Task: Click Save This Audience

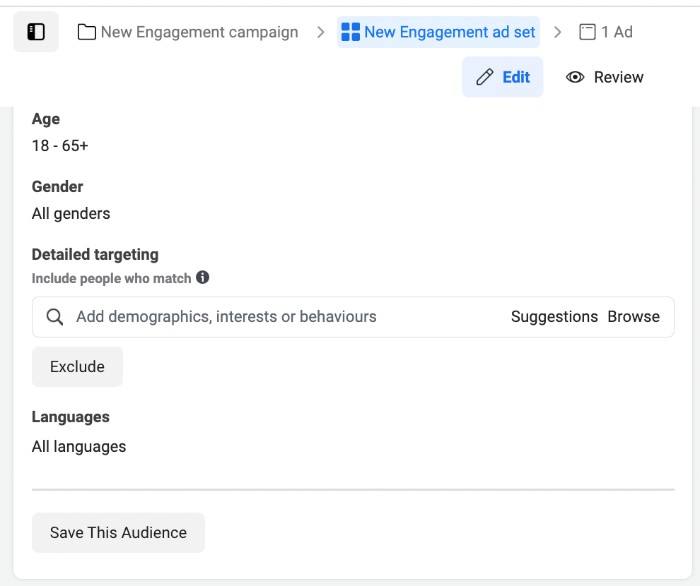Action: pos(118,533)
